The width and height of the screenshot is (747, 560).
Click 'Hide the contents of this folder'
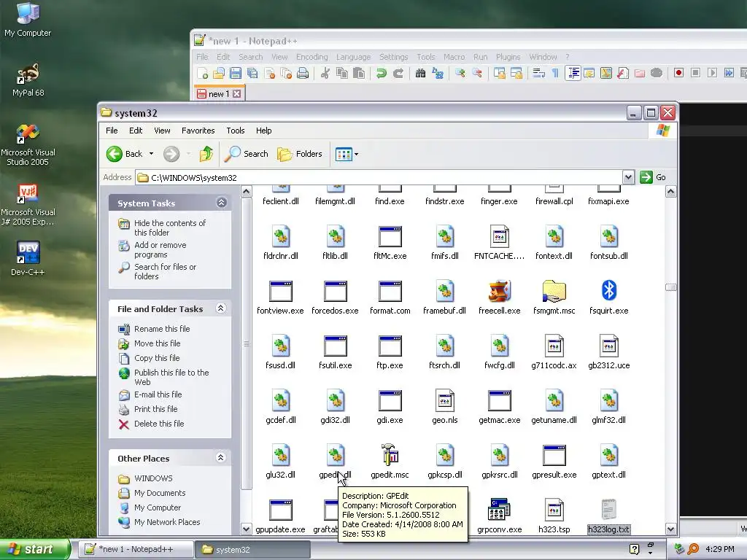[169, 227]
